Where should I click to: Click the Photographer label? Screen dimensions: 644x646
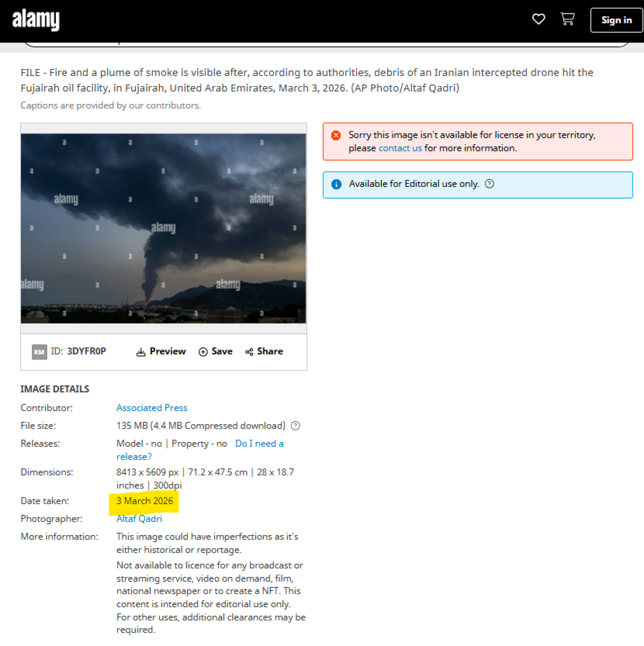click(52, 518)
